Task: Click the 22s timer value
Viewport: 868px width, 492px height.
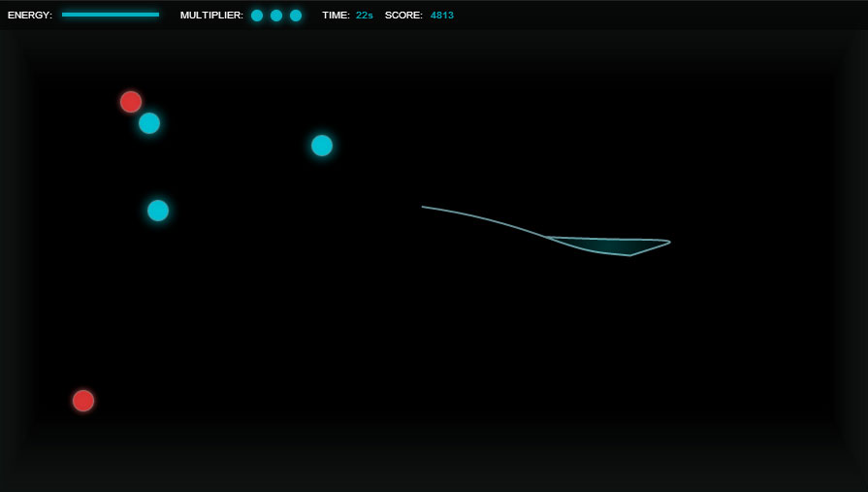Action: tap(365, 16)
